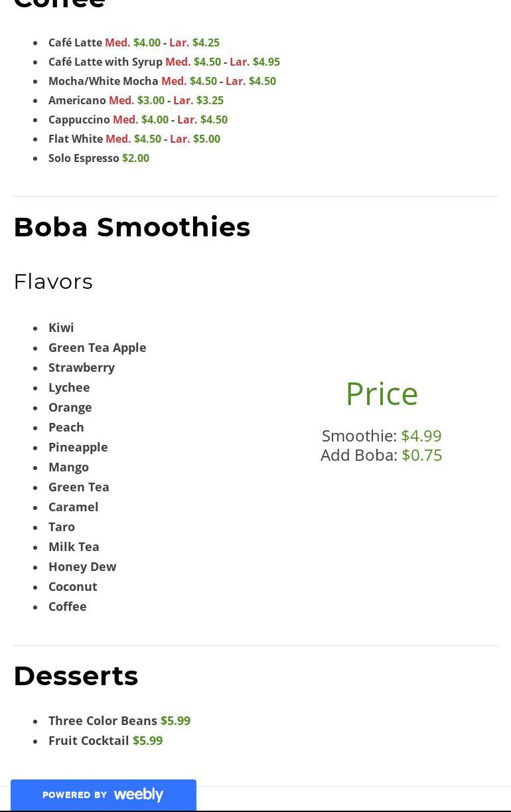Click the Powered by Weebly badge

(103, 795)
